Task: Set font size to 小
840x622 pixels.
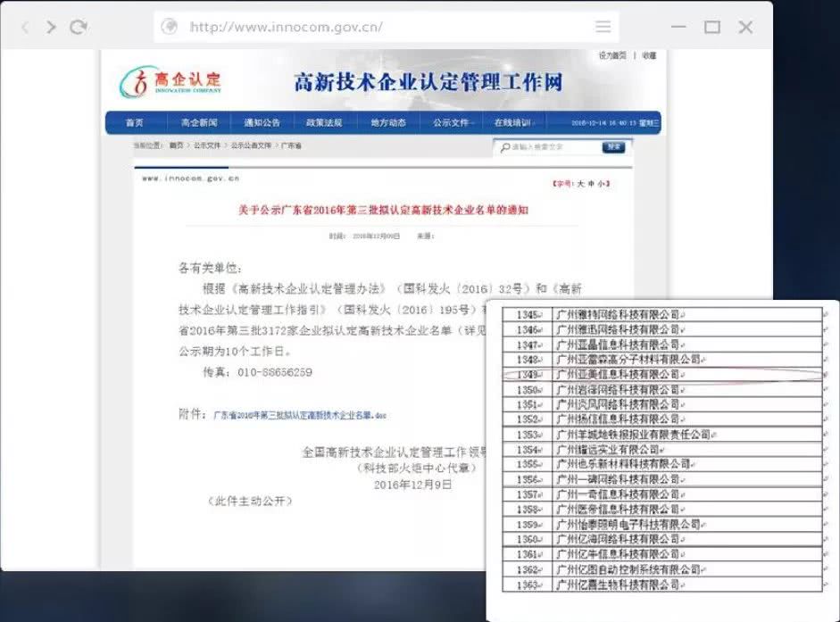Action: point(601,184)
